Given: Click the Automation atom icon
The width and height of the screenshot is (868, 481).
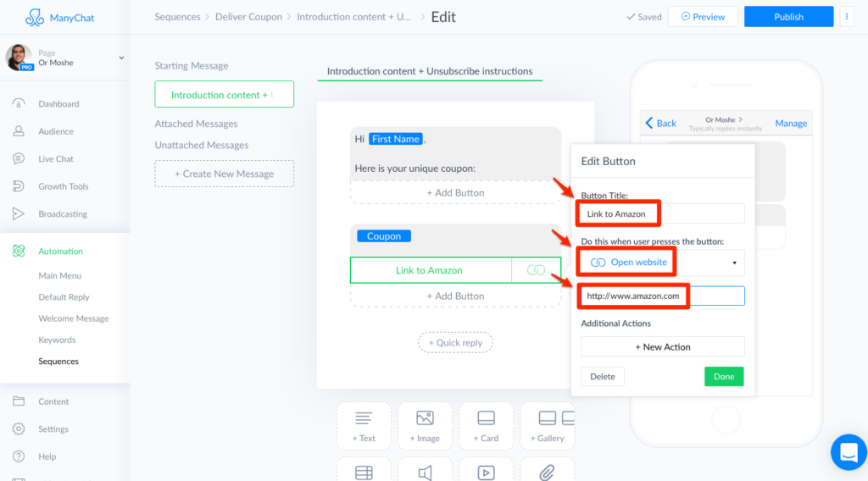Looking at the screenshot, I should pyautogui.click(x=19, y=251).
